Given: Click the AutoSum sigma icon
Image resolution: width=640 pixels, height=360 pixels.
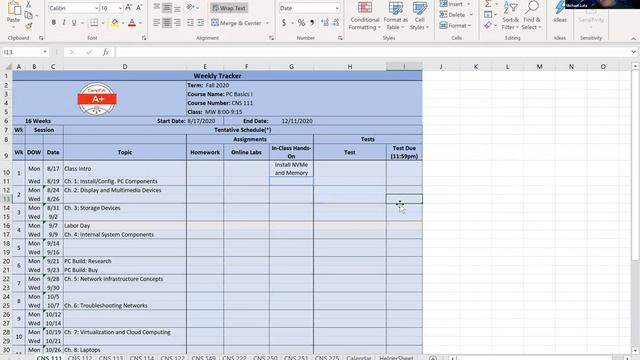Looking at the screenshot, I should click(x=488, y=4).
